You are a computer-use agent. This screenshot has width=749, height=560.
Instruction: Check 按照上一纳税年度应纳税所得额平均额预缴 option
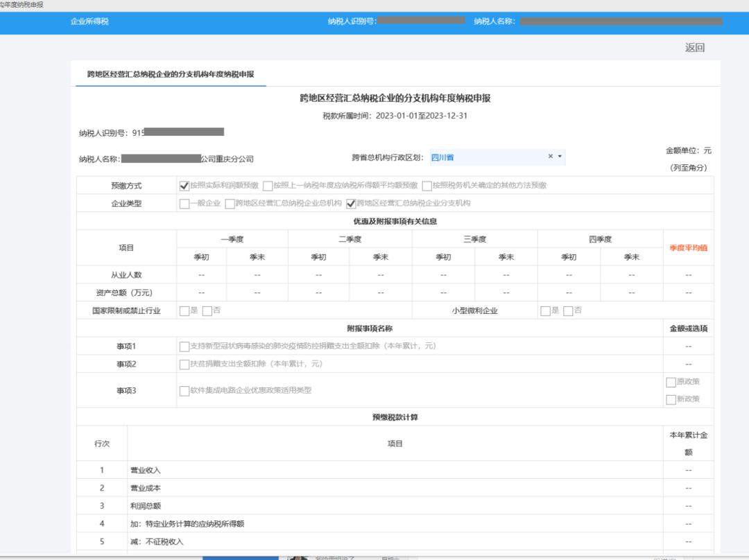point(268,186)
